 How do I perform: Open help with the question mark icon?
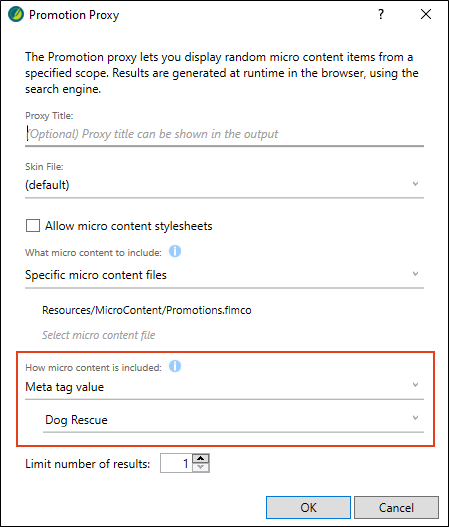(381, 14)
